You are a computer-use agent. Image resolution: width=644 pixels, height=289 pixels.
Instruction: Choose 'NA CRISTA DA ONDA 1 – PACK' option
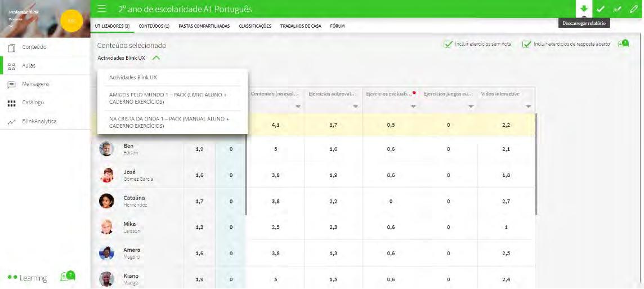[x=172, y=122]
